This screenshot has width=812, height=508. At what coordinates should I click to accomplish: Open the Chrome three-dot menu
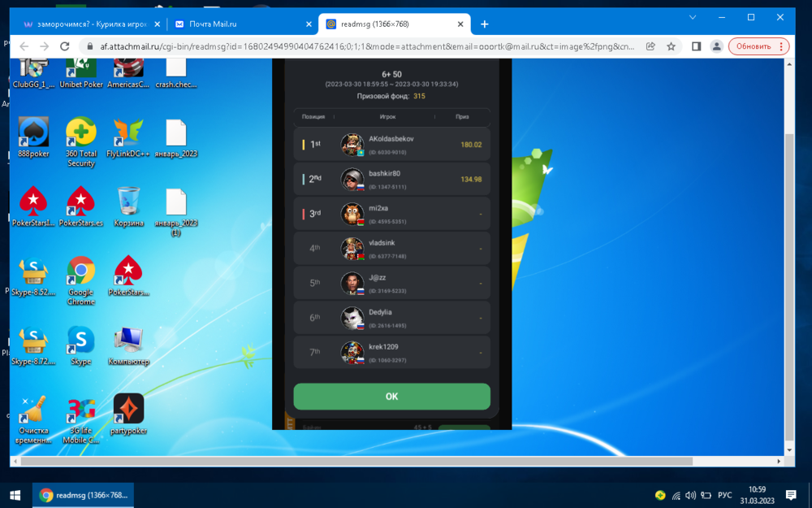pos(781,46)
